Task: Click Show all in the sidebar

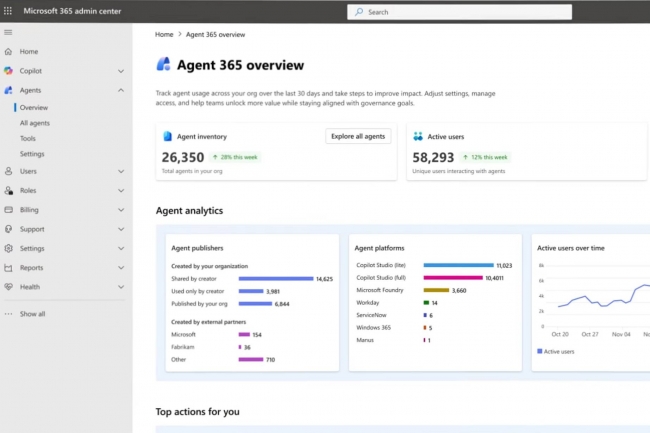Action: [32, 313]
